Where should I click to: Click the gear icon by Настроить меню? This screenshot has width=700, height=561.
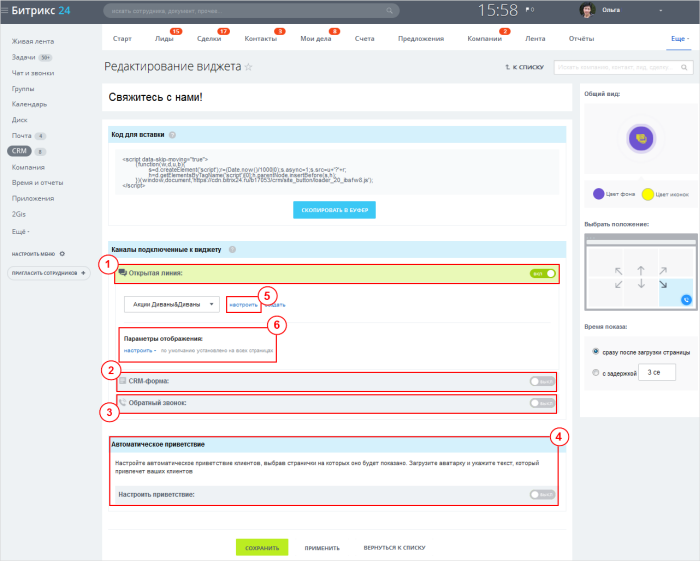click(x=62, y=254)
